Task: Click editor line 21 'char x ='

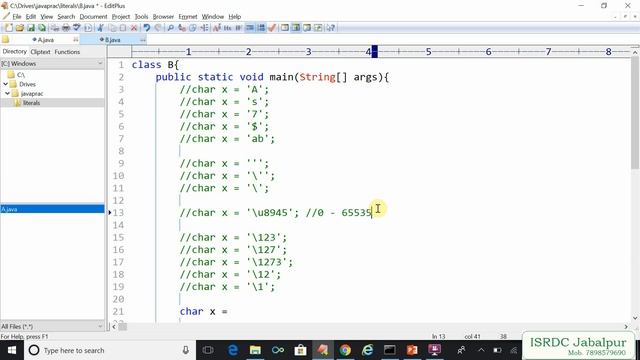Action: tap(203, 311)
